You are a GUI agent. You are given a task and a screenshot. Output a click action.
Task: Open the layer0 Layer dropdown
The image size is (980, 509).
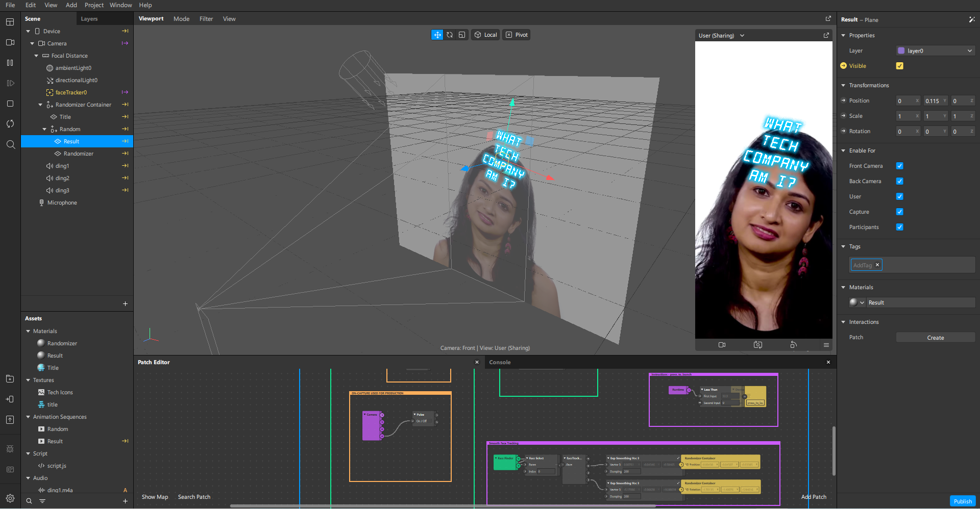tap(935, 51)
